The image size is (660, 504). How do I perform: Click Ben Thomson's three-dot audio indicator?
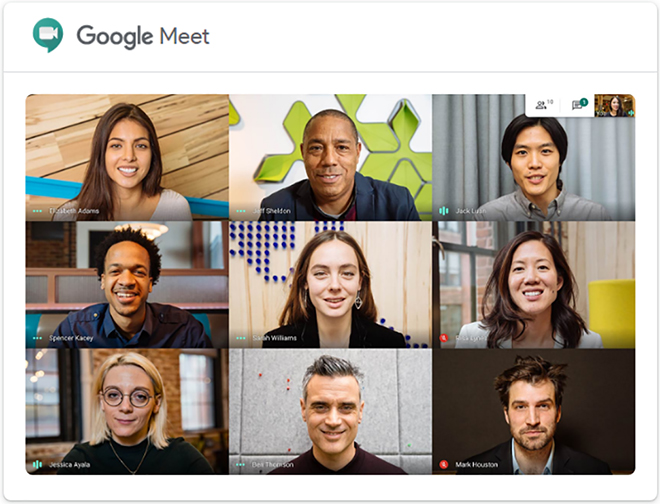point(241,464)
